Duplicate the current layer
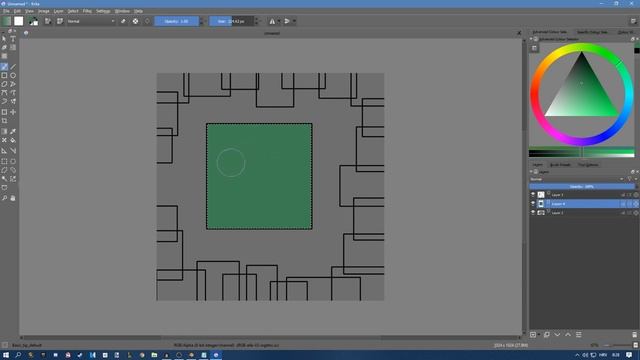The image size is (640, 360). coord(547,335)
